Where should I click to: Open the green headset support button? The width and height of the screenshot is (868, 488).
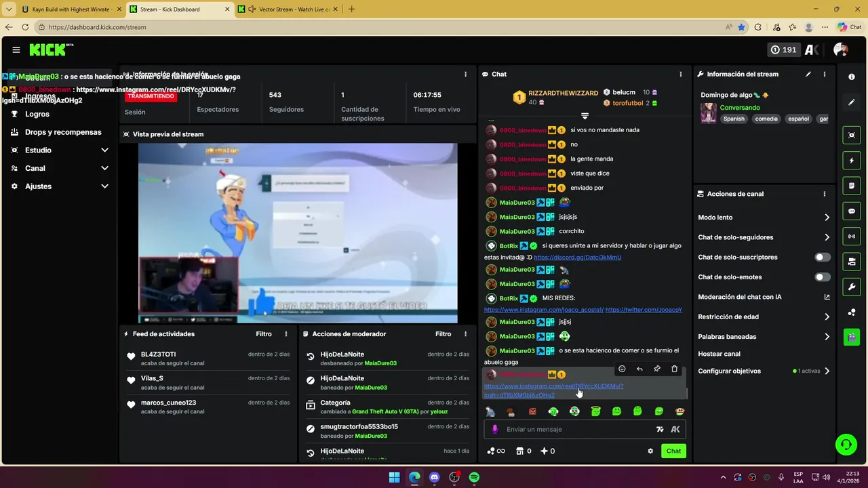[846, 445]
